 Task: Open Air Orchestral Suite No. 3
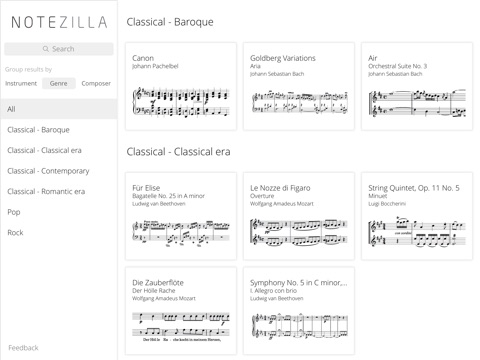click(x=417, y=86)
